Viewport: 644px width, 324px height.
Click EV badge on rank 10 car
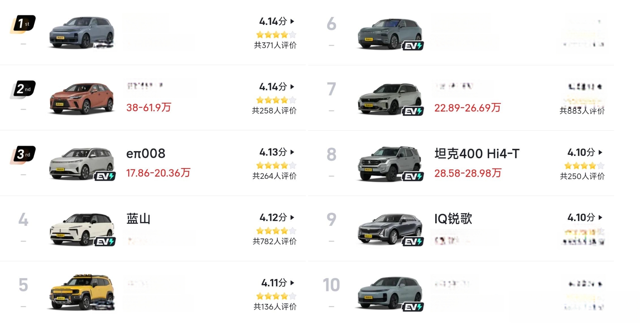pyautogui.click(x=413, y=307)
